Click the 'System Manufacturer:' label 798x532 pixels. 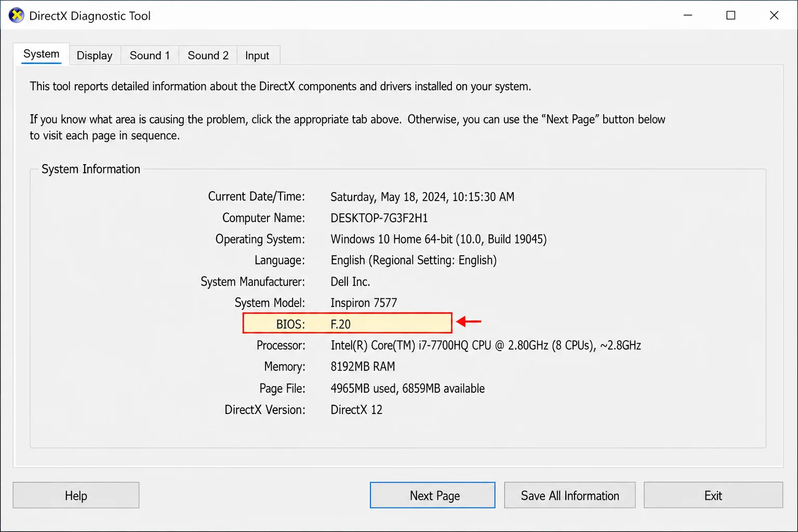[253, 282]
